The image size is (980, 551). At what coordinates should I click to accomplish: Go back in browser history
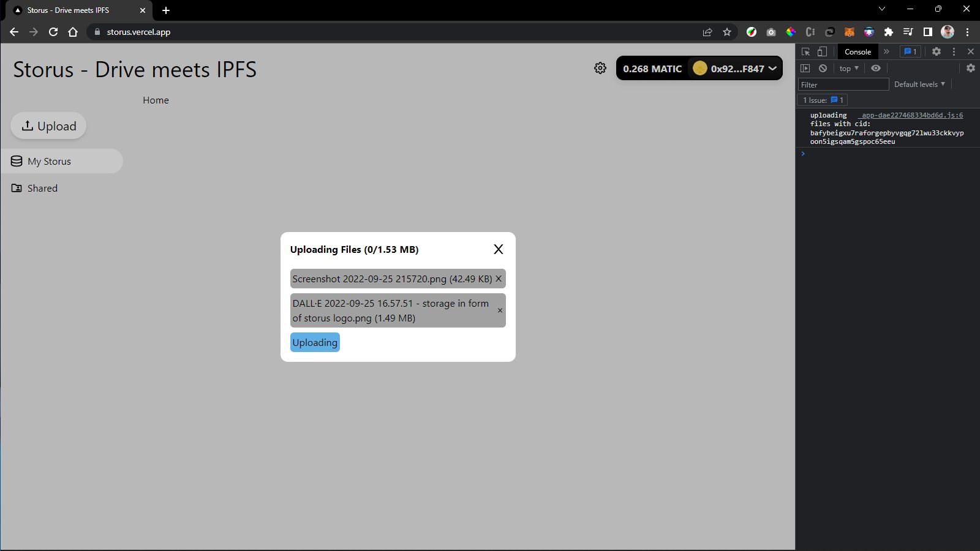14,32
